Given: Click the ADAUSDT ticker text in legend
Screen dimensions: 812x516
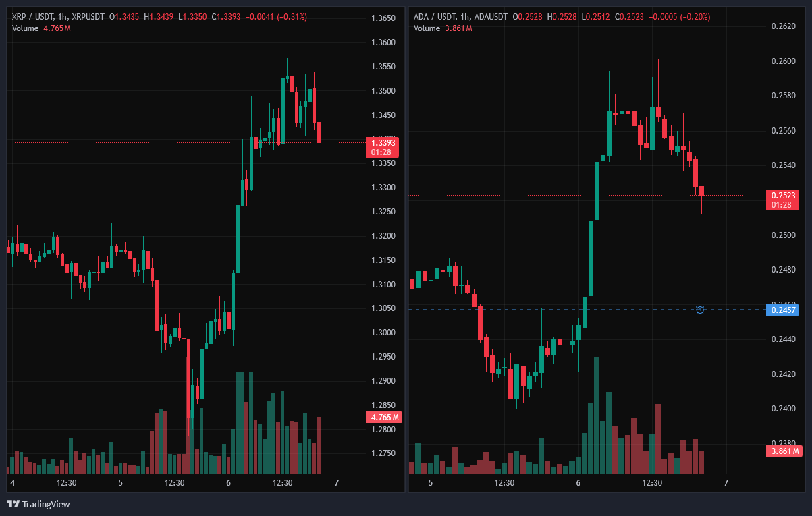Looking at the screenshot, I should click(x=491, y=16).
